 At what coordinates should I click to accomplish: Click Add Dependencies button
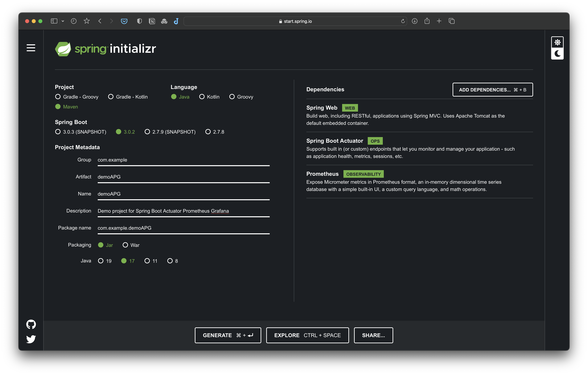point(492,90)
